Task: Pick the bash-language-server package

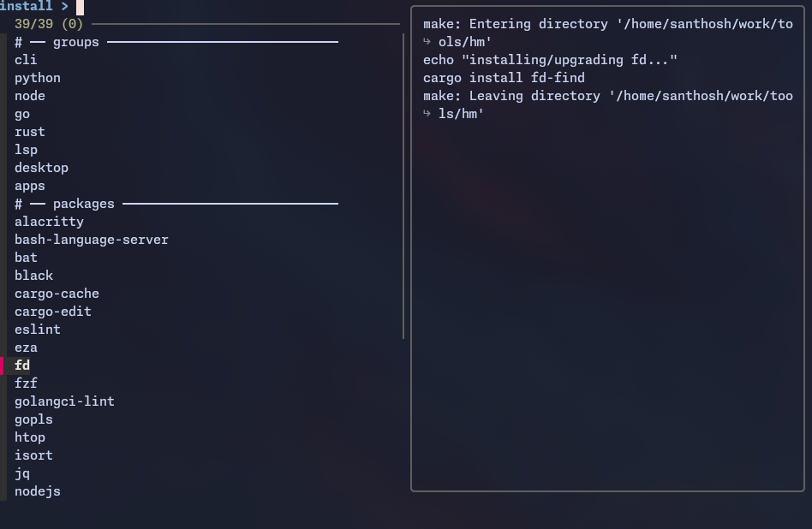Action: (92, 240)
